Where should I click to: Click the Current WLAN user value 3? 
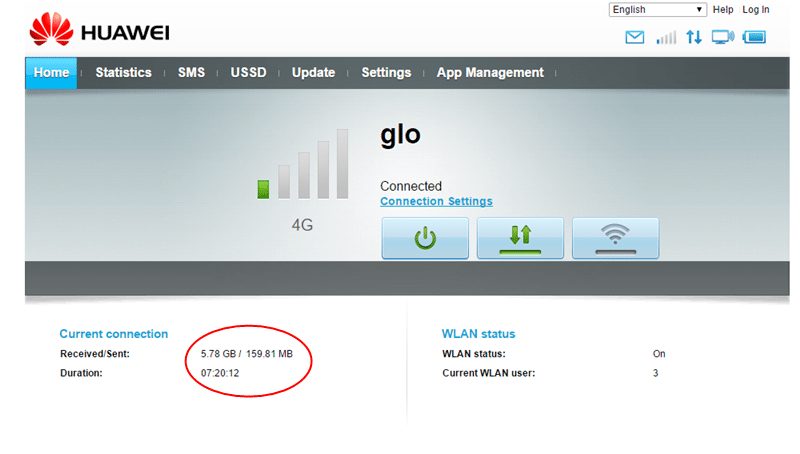point(656,373)
